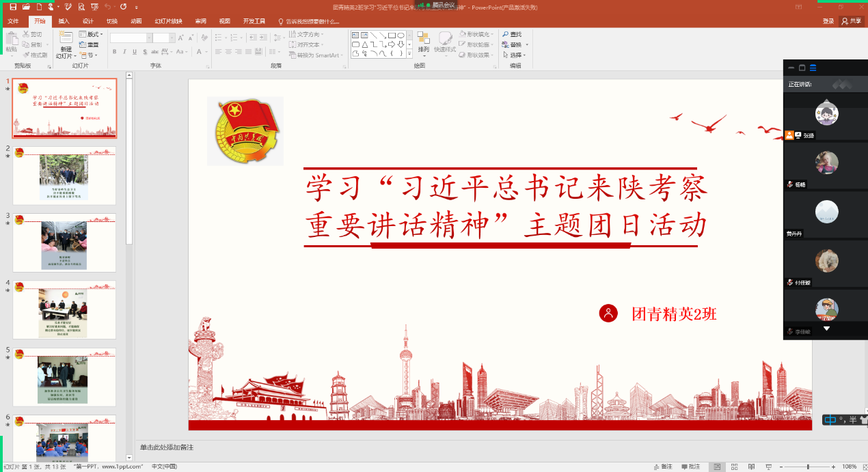Switch to Insert (插入) tab
This screenshot has width=868, height=472.
coord(64,21)
